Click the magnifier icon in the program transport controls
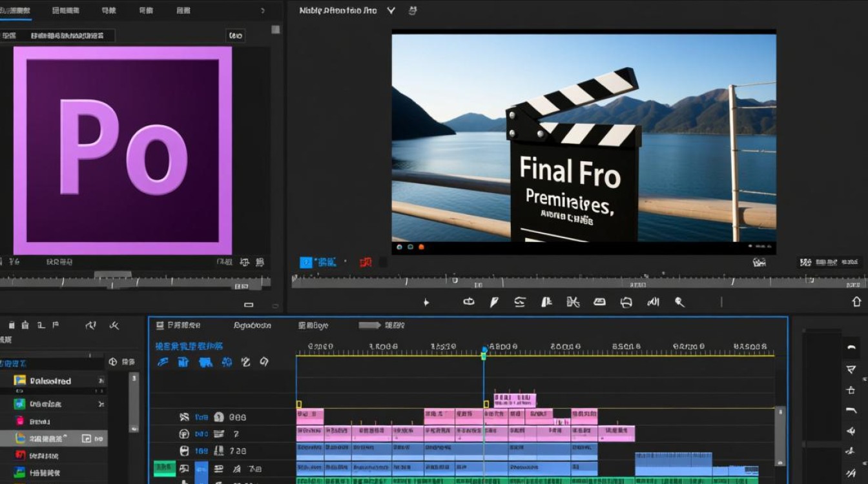The image size is (868, 484). pyautogui.click(x=679, y=301)
